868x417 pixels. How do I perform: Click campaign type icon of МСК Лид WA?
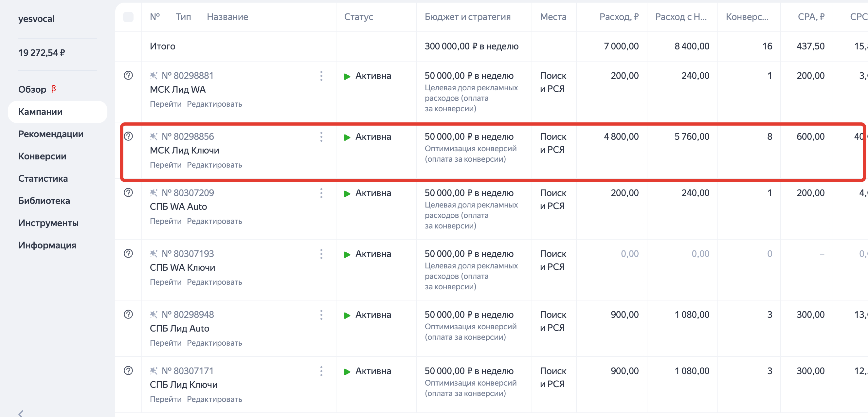[x=154, y=76]
